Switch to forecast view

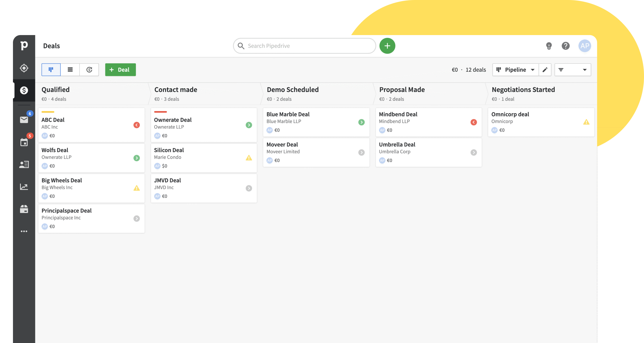(x=89, y=70)
